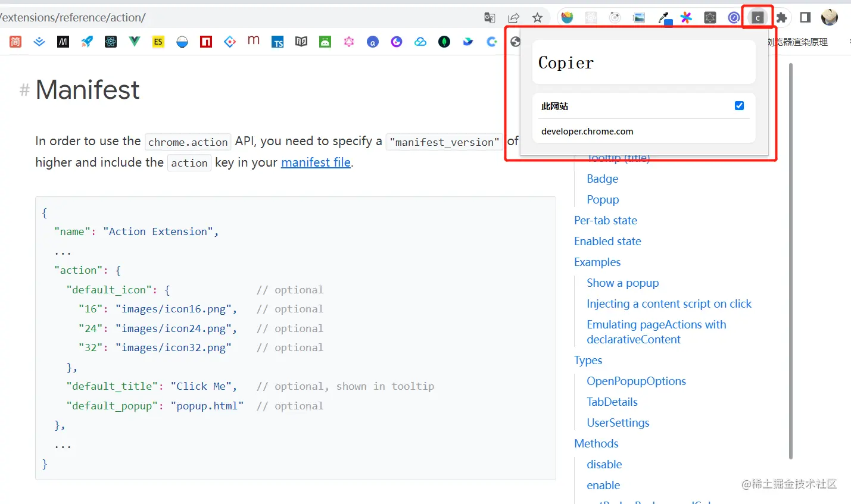Go to Examples in table of contents
This screenshot has width=851, height=504.
tap(597, 262)
